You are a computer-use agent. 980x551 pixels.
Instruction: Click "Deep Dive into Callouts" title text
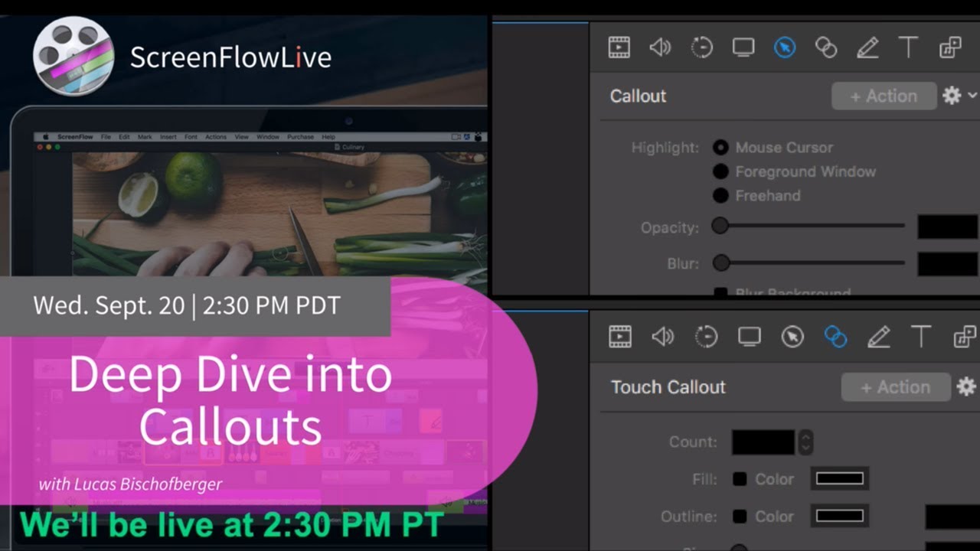(x=230, y=400)
